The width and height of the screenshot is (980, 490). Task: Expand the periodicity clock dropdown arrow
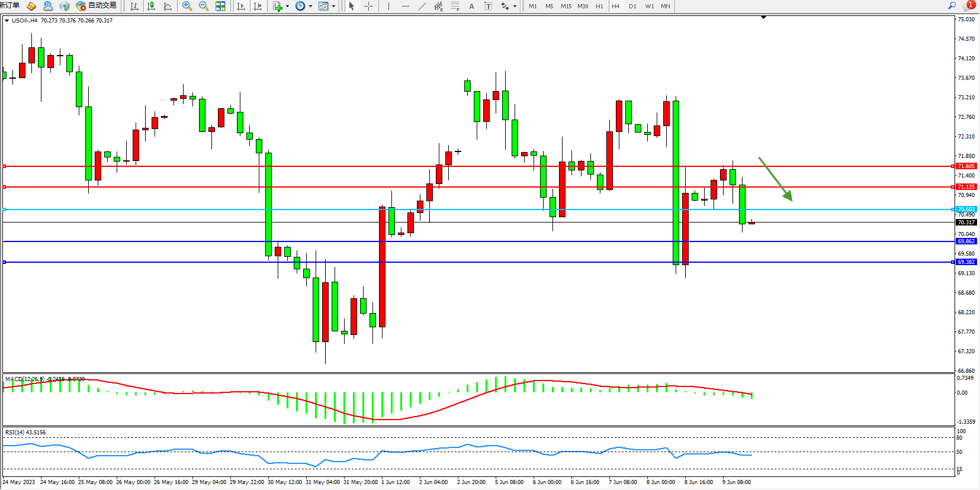coord(310,6)
